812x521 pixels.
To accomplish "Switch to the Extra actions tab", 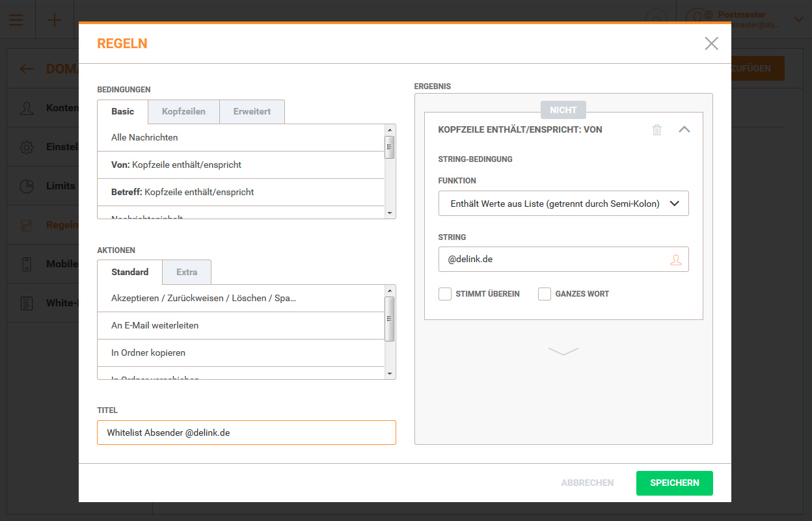I will [187, 272].
